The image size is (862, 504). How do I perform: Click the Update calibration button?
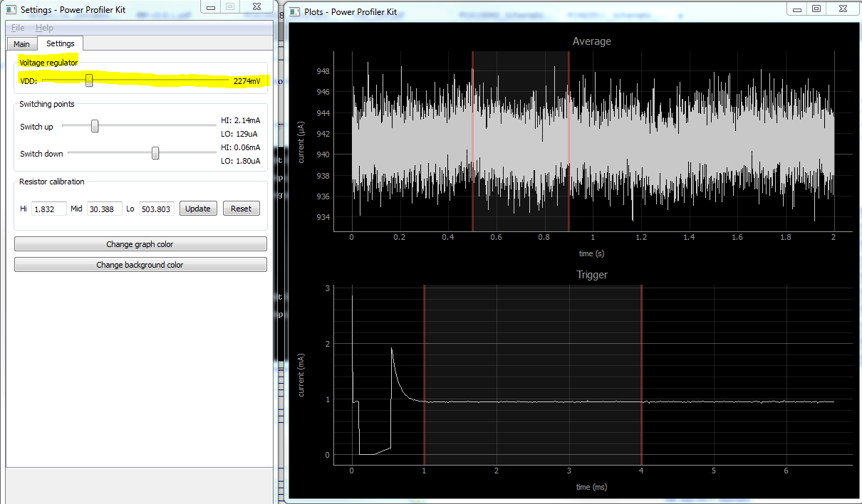pos(198,209)
